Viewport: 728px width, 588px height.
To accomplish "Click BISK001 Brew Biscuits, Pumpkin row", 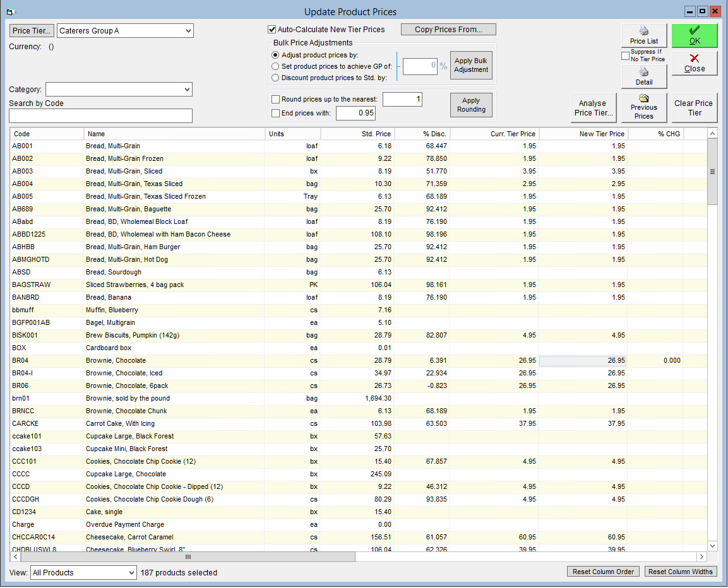I will [359, 336].
